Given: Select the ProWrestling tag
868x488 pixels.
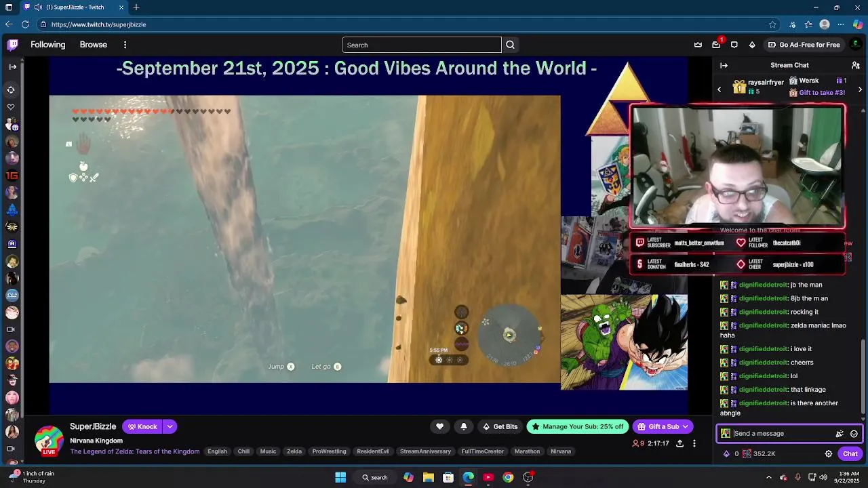Looking at the screenshot, I should [x=329, y=451].
